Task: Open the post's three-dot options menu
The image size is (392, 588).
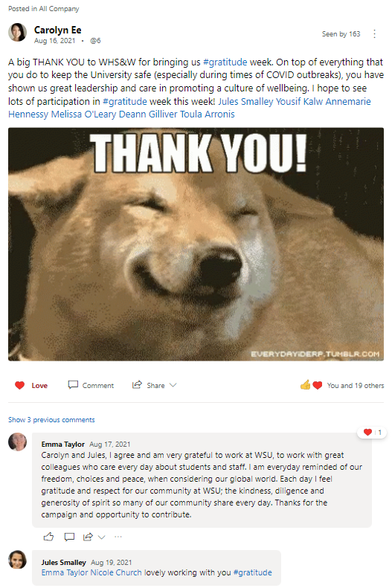Action: coord(374,34)
